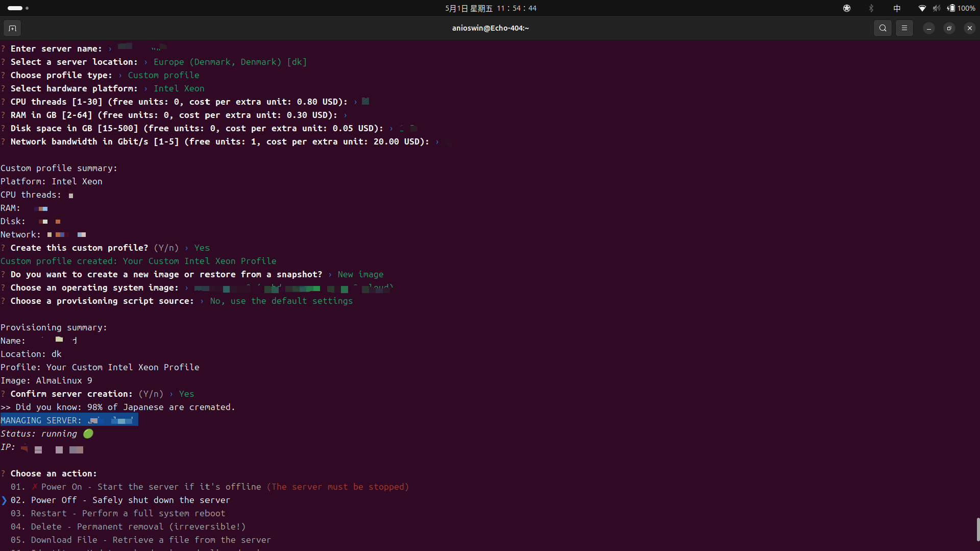Image resolution: width=980 pixels, height=551 pixels.
Task: Click the 'Choose an action' prompt
Action: (54, 473)
